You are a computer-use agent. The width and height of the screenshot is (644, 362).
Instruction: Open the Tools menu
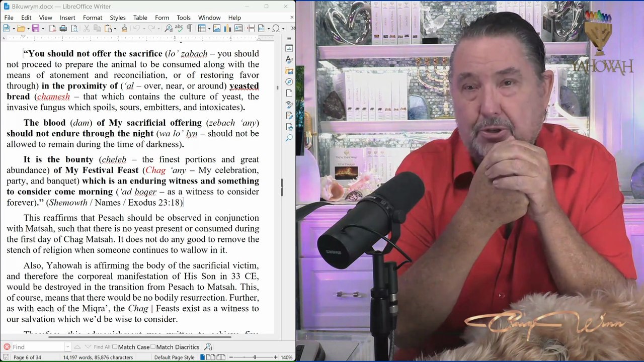184,18
